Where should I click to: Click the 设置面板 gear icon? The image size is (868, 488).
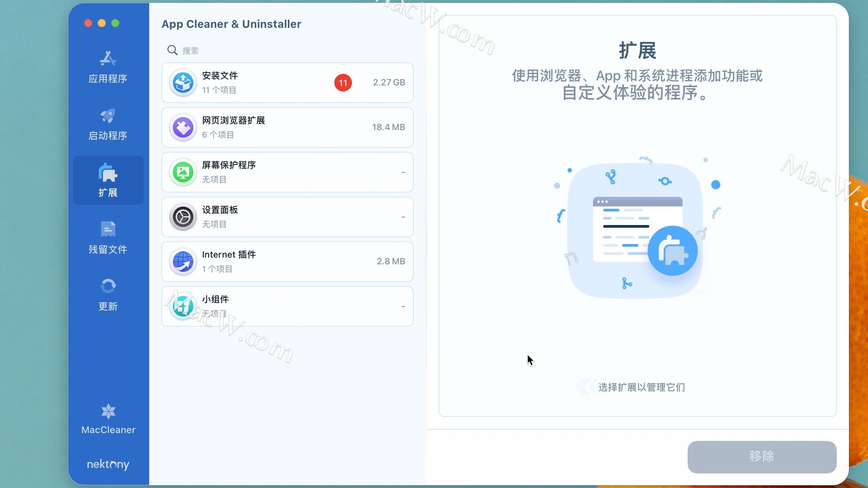click(183, 217)
